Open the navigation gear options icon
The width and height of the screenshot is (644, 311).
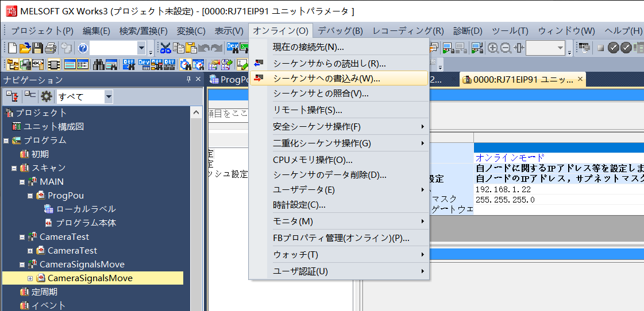click(x=46, y=96)
